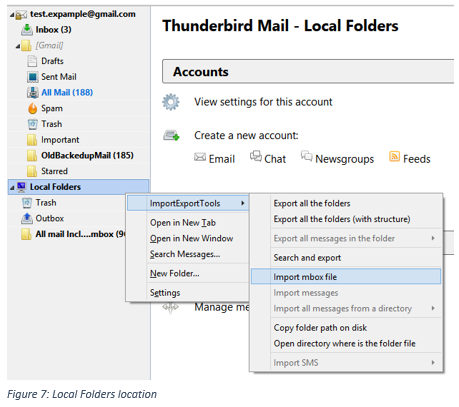459x407 pixels.
Task: Collapse the Local Folders tree
Action: point(12,188)
